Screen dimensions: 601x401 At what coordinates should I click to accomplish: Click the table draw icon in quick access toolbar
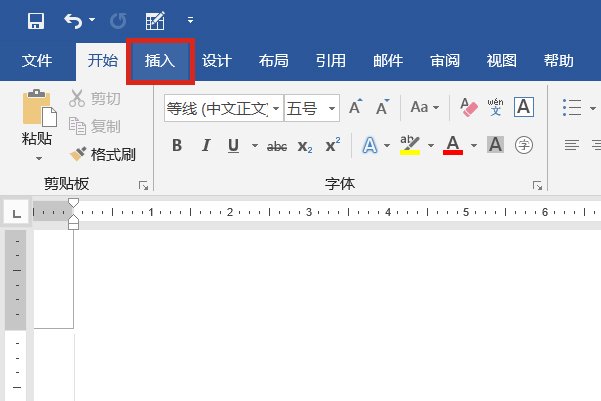(x=155, y=20)
